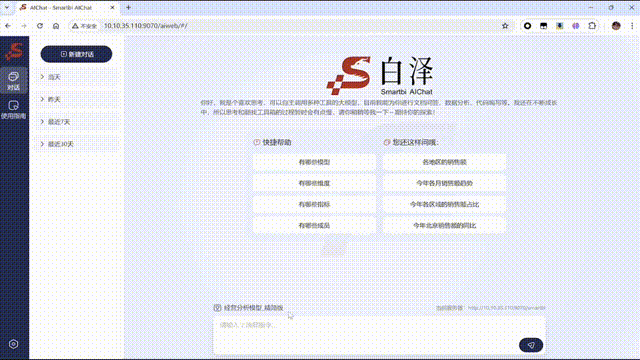Viewport: 640px width, 360px height.
Task: Go forward in browser history
Action: [24, 26]
